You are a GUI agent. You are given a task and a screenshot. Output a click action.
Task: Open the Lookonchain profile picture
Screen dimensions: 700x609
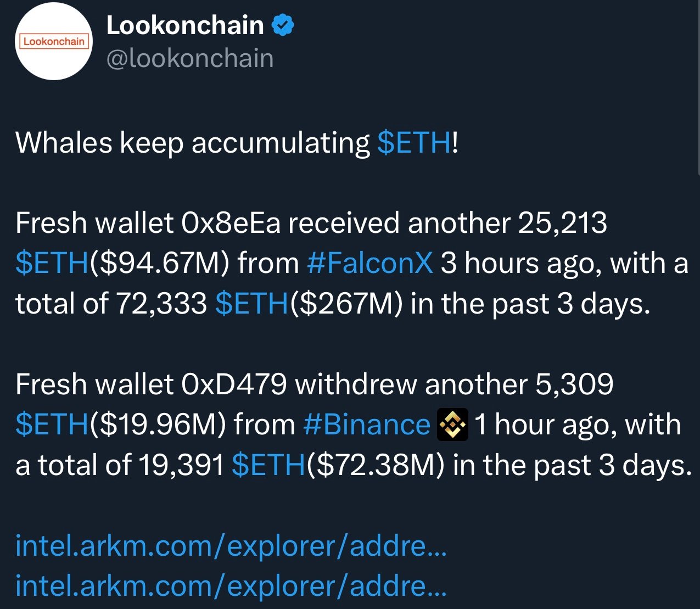point(54,42)
